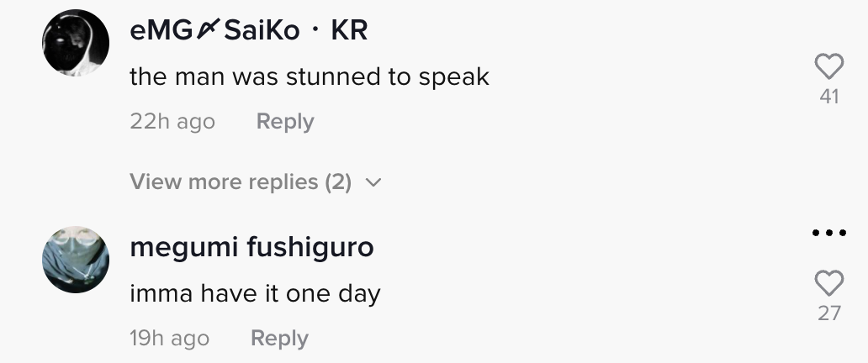Visit megumi fushiguro's profile via username

(252, 248)
